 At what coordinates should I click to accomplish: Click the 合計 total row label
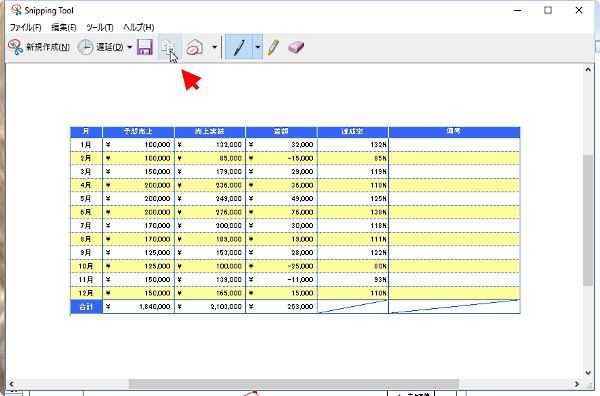coord(86,306)
